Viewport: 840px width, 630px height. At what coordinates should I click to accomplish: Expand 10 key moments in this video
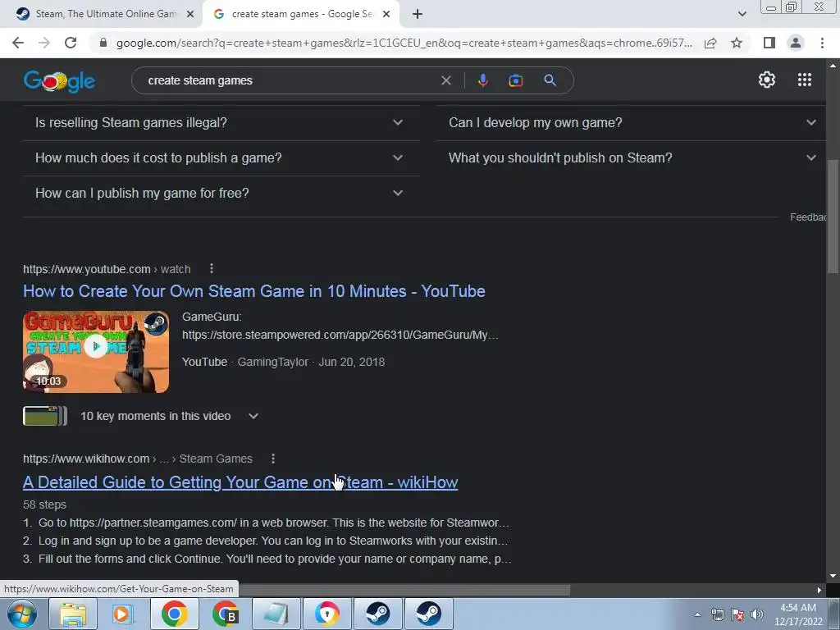tap(253, 416)
